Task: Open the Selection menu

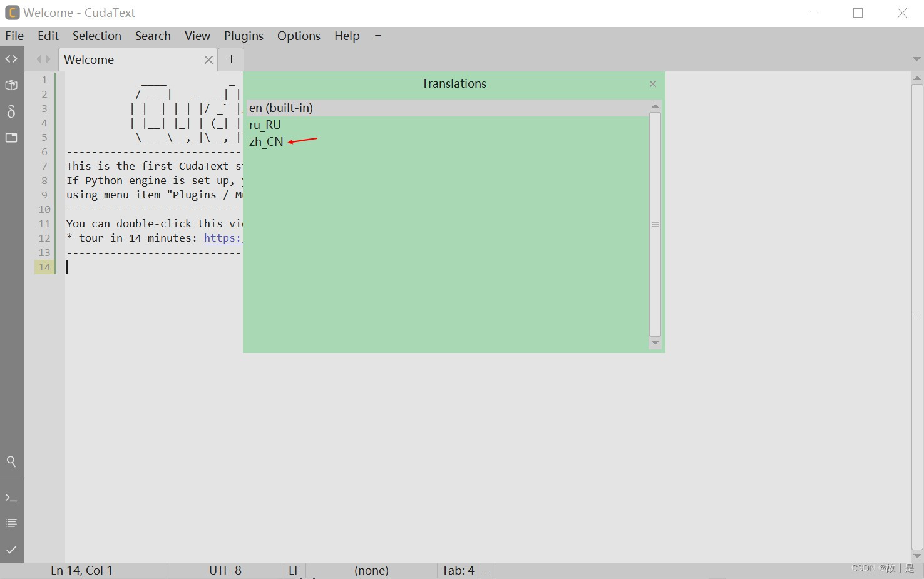Action: (97, 36)
